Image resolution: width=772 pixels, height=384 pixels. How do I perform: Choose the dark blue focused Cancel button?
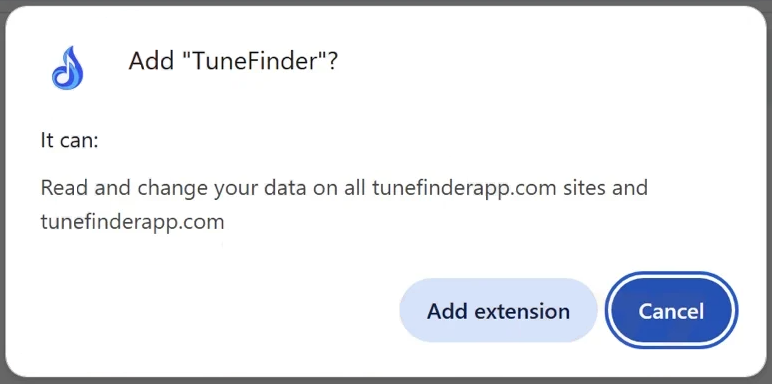pyautogui.click(x=671, y=311)
